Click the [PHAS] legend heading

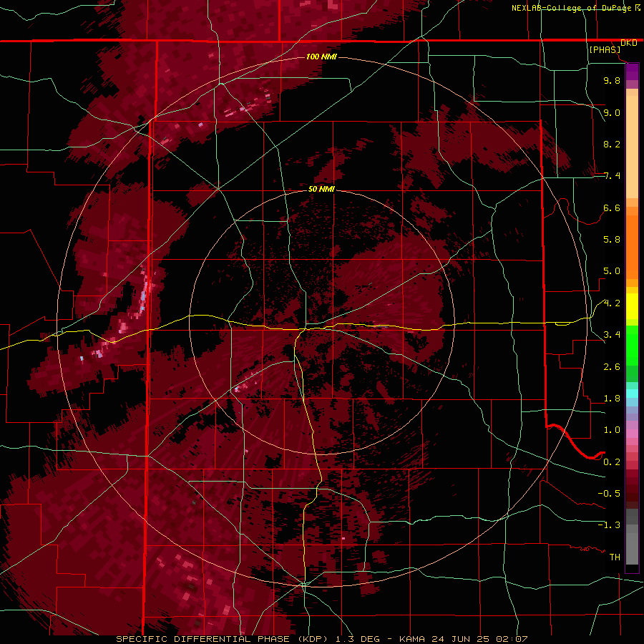[605, 50]
